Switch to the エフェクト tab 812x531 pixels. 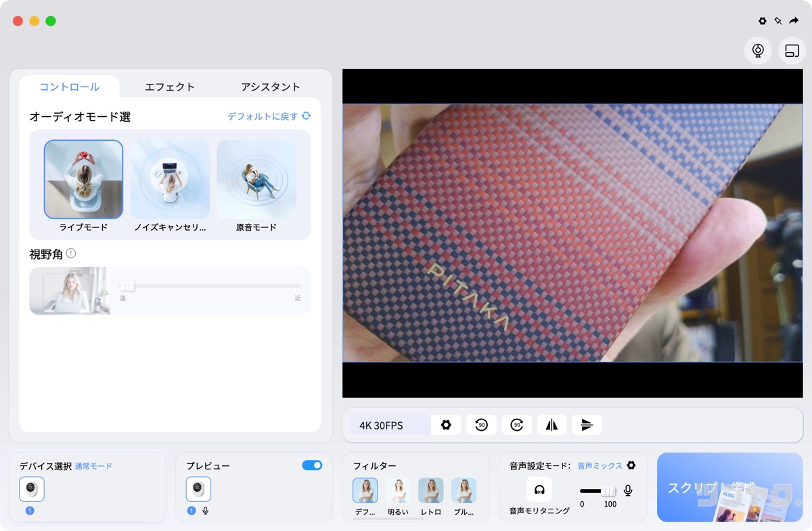coord(170,87)
